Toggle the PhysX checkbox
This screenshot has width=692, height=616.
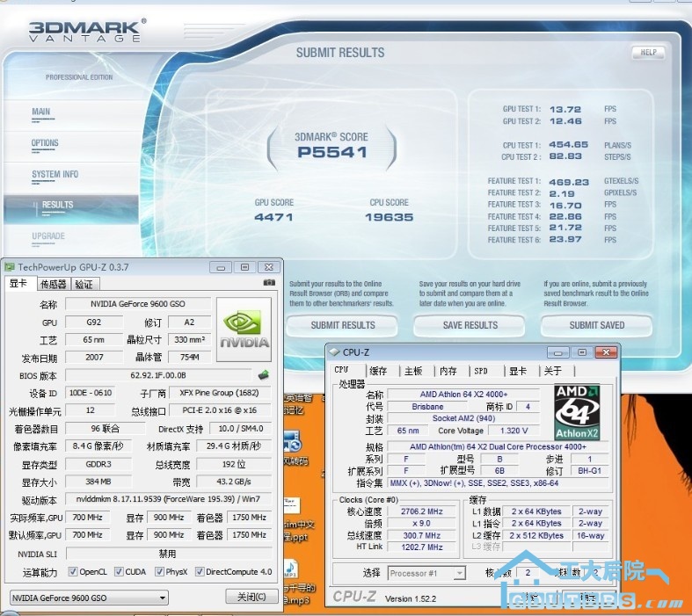click(159, 572)
